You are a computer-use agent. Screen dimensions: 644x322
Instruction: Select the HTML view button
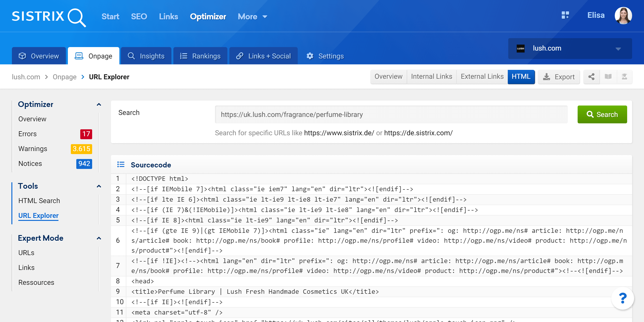(x=521, y=77)
